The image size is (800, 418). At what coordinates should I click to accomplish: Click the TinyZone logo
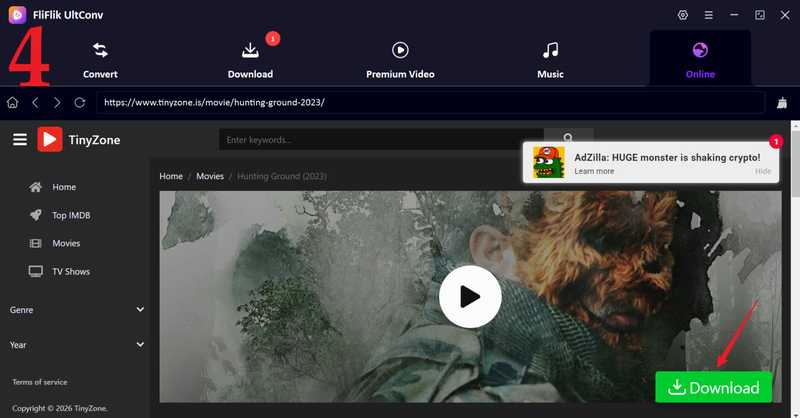(79, 139)
